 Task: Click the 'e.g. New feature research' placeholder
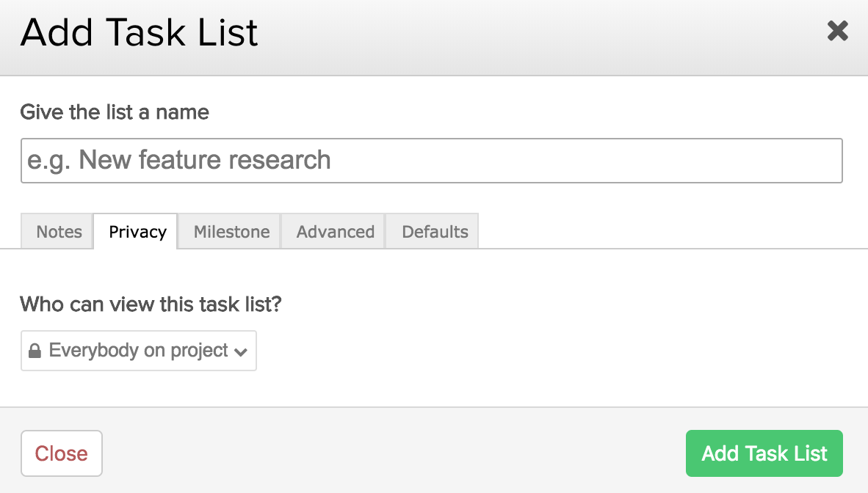tap(179, 160)
